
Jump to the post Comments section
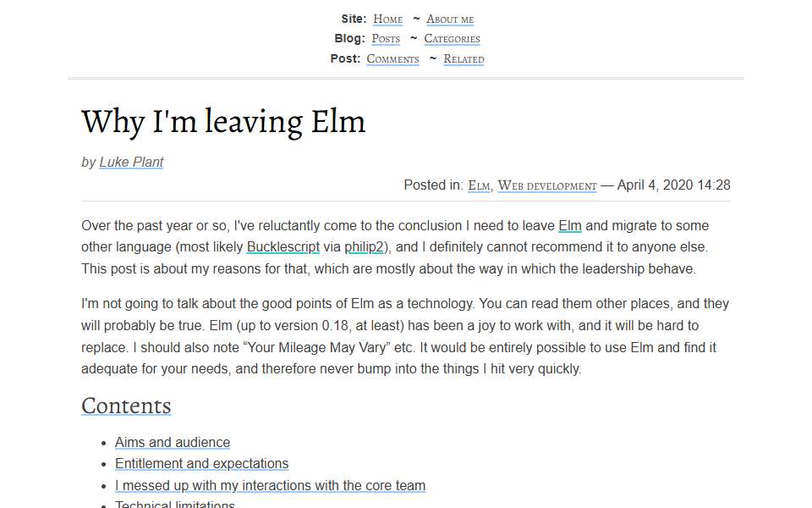pyautogui.click(x=392, y=59)
